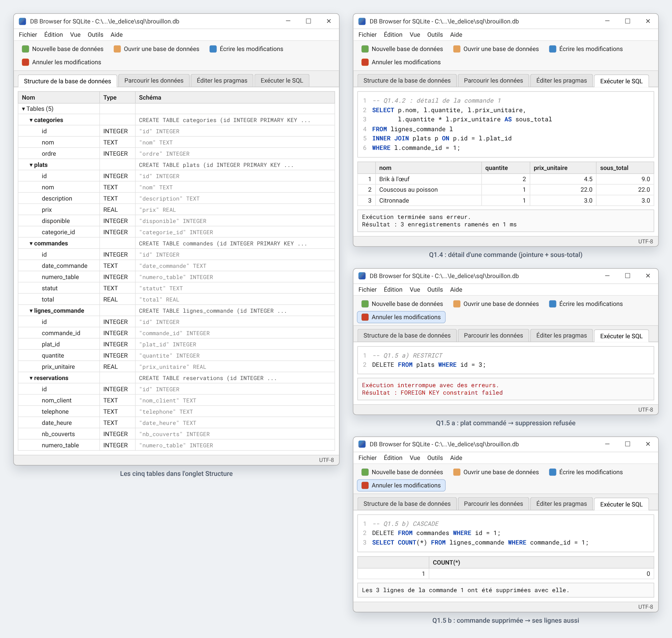Select Éditer les pragmas tab in CASCADE window

561,504
